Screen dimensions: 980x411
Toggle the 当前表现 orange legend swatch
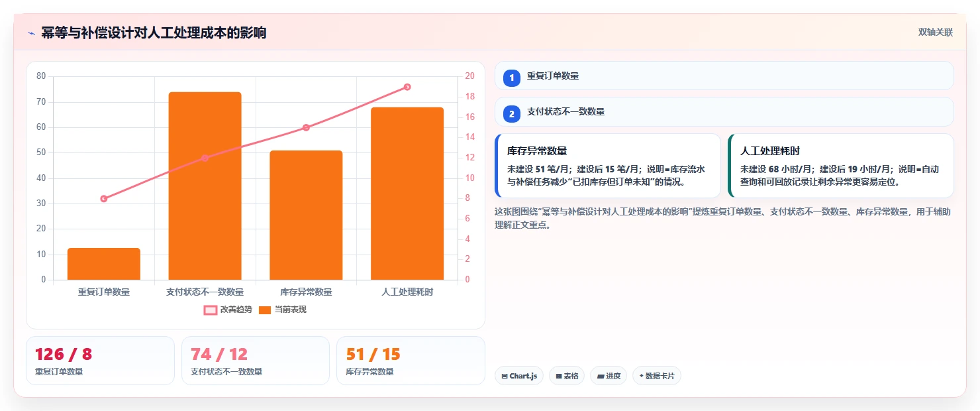[265, 310]
